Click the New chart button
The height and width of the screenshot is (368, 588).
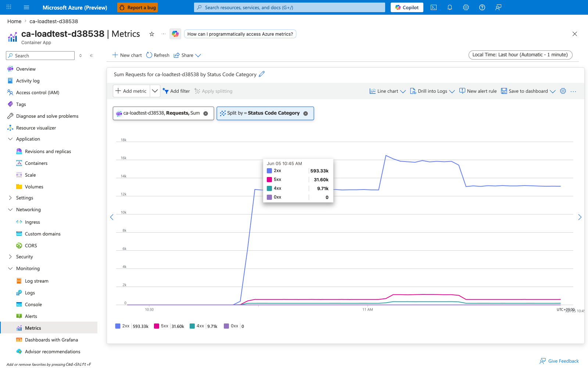[127, 55]
